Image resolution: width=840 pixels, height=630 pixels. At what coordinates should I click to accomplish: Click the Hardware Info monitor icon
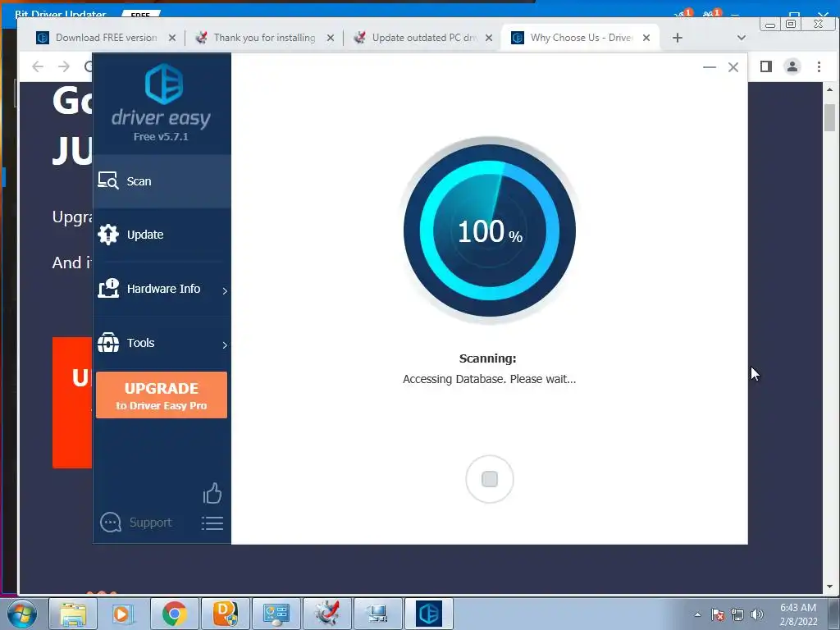108,288
